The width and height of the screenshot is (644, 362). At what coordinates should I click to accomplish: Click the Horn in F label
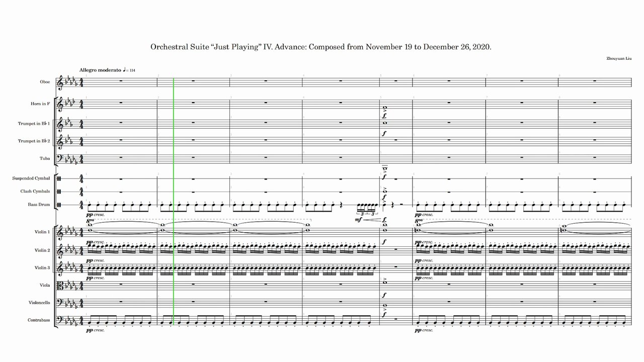click(x=40, y=104)
